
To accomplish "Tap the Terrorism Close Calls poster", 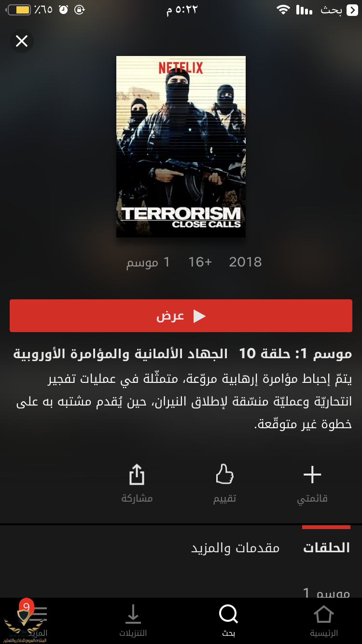I will click(181, 147).
